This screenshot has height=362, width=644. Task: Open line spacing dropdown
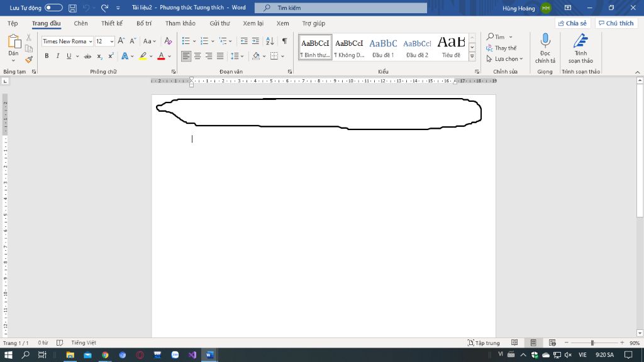(237, 56)
